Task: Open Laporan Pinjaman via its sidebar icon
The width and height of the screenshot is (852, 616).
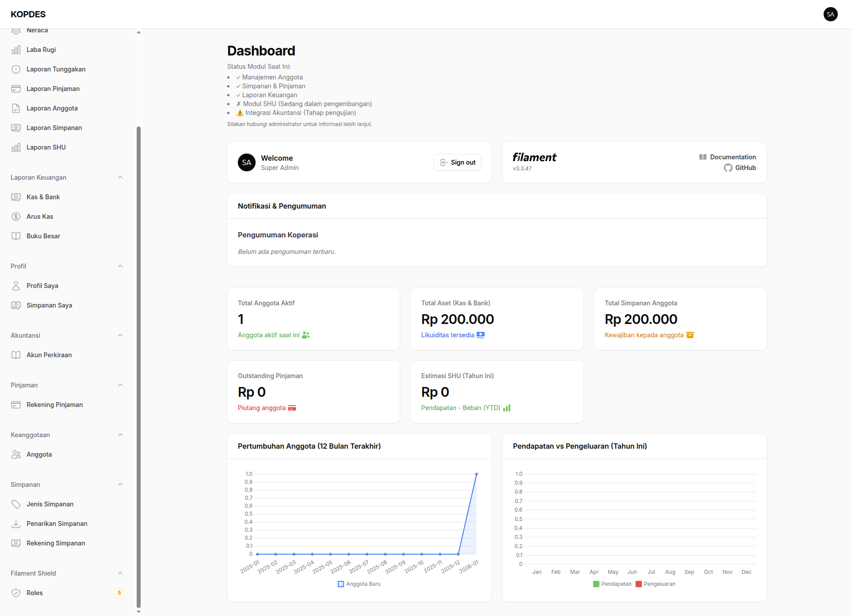Action: pyautogui.click(x=16, y=89)
